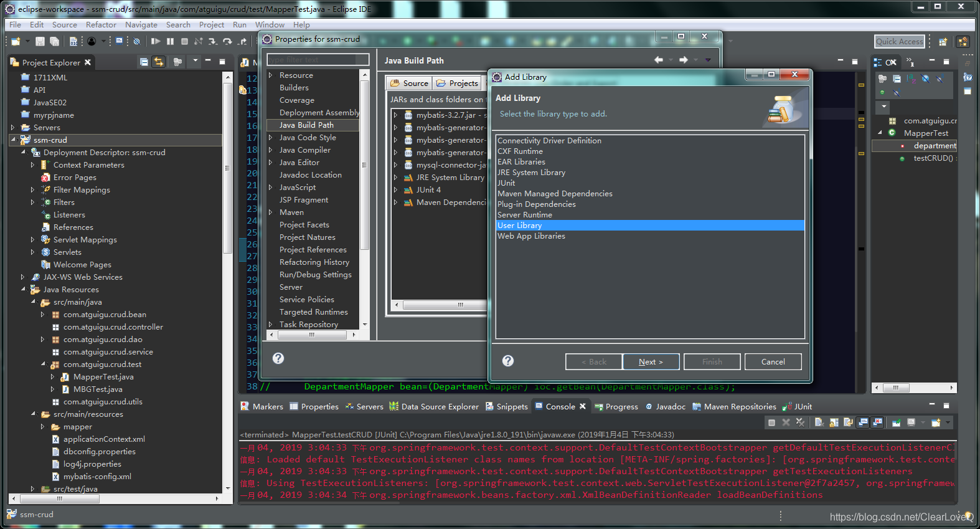Click the Save All toolbar icon
Viewport: 980px width, 529px height.
point(54,41)
